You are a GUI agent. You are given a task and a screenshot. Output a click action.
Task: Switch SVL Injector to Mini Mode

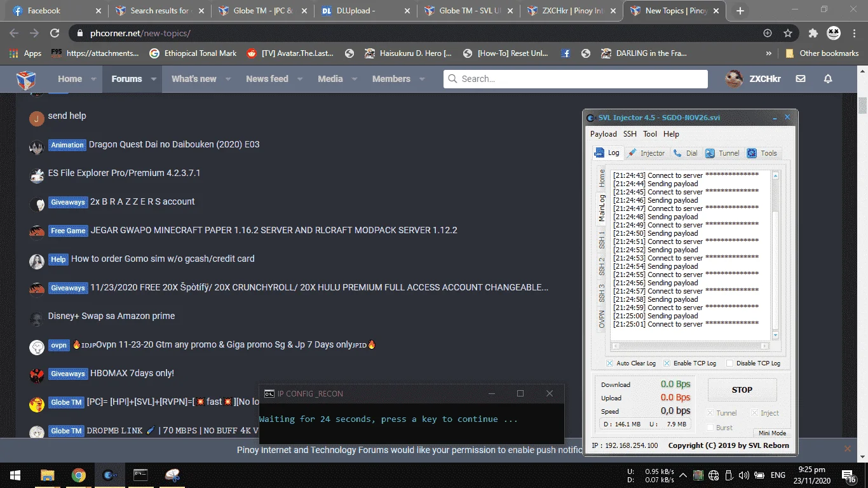point(771,433)
